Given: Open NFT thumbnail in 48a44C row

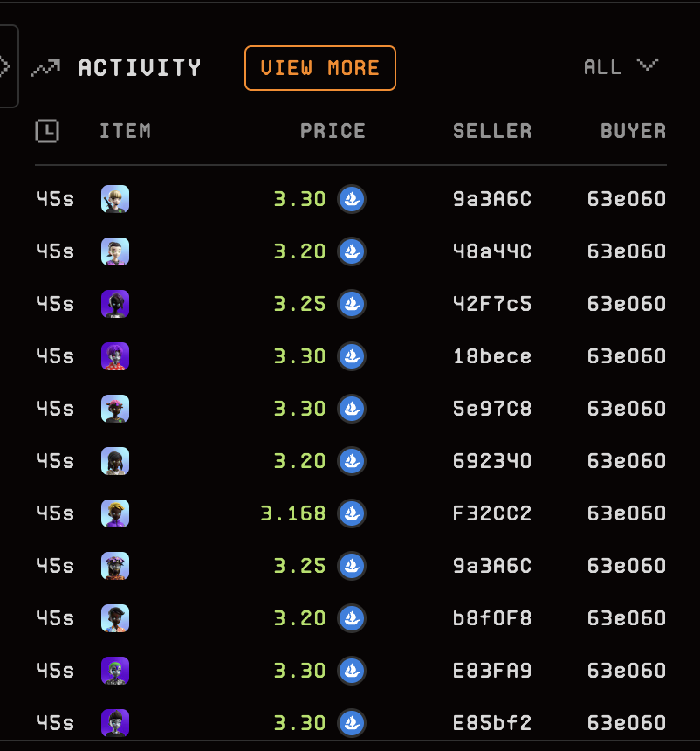Looking at the screenshot, I should (x=115, y=251).
